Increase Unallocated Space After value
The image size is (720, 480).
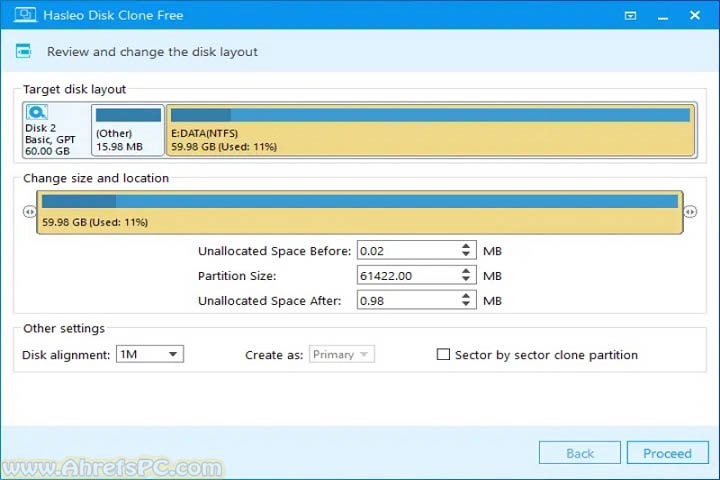pos(466,296)
